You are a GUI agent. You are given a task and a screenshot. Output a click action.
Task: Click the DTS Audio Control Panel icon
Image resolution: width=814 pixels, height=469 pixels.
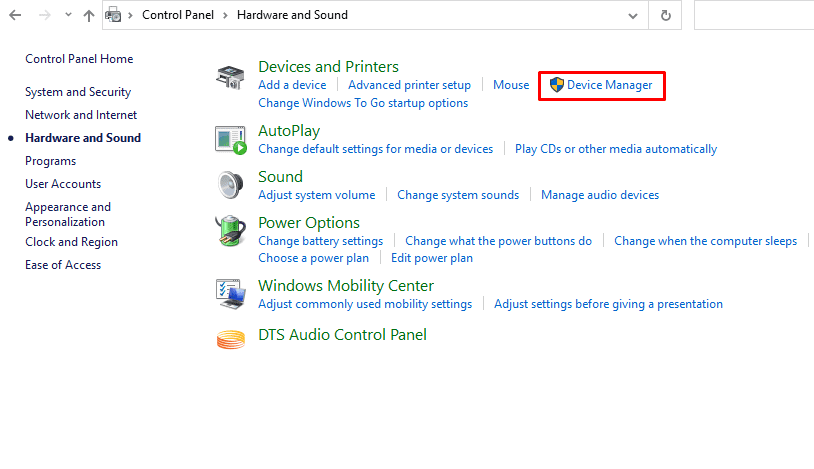click(230, 340)
